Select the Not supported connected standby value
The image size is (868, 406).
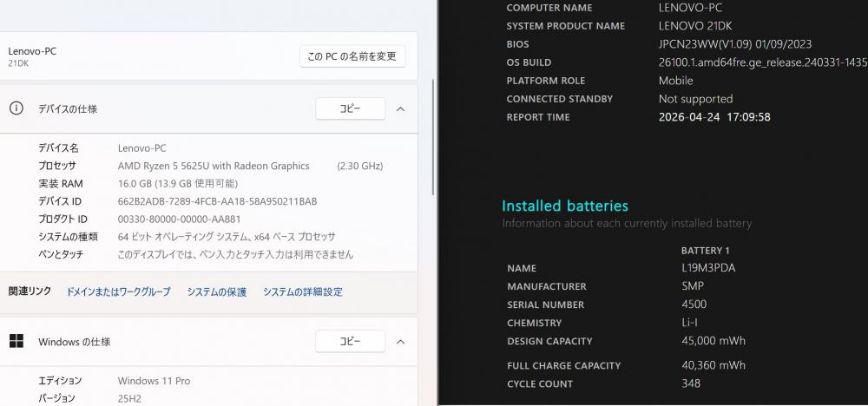pyautogui.click(x=696, y=99)
